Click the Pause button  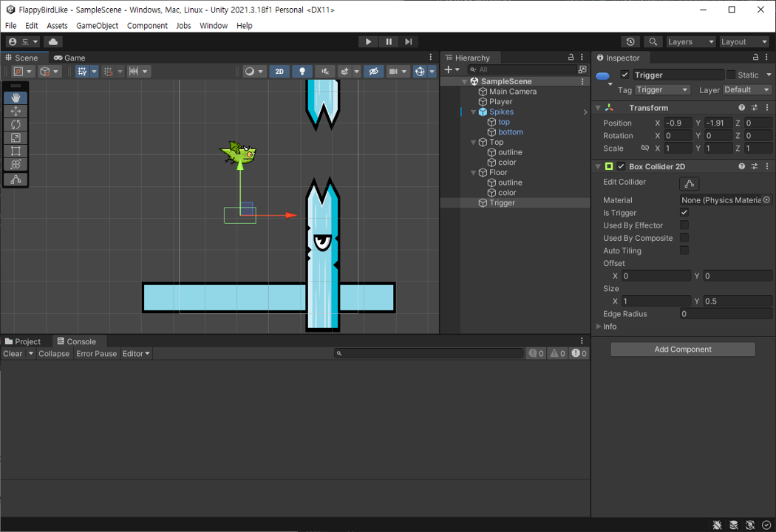[x=389, y=41]
